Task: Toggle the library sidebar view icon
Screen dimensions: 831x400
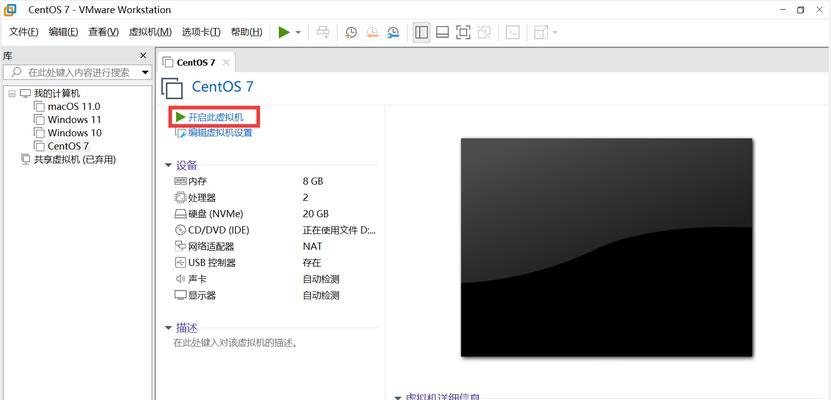Action: (x=421, y=32)
